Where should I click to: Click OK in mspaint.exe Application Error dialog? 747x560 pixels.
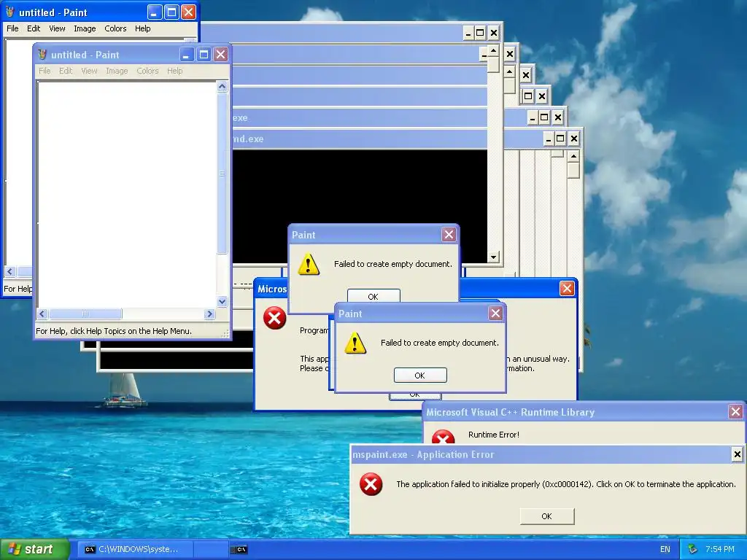pos(546,516)
